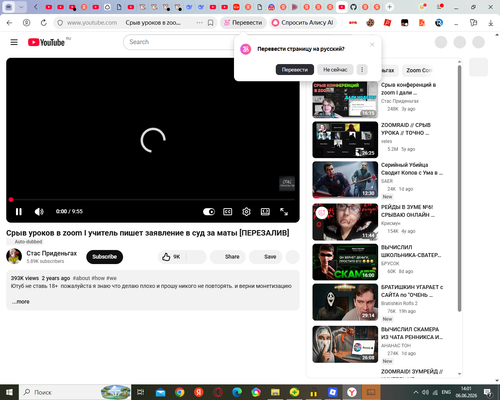Open Mail app from taskbar
Screen dimensions: 500x400
[160, 392]
